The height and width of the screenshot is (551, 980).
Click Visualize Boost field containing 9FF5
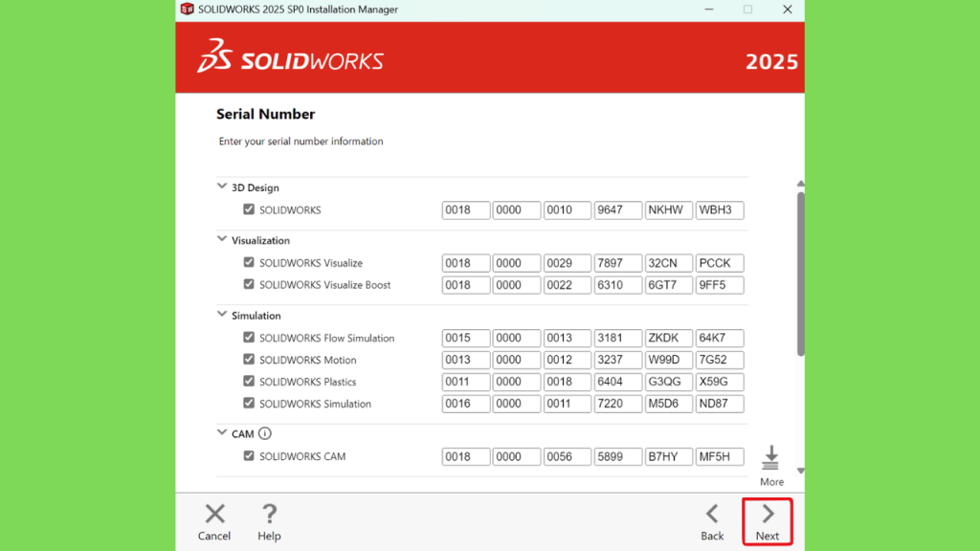(720, 285)
